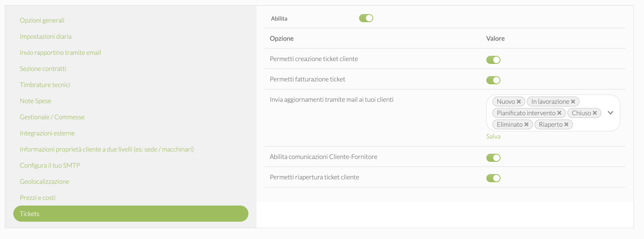Click Salva to save statuses

point(493,136)
